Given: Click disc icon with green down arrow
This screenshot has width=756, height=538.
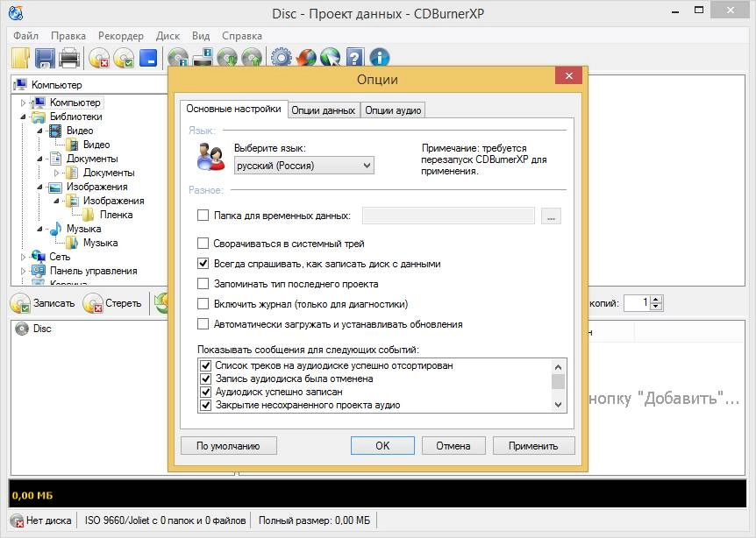Looking at the screenshot, I should point(227,59).
